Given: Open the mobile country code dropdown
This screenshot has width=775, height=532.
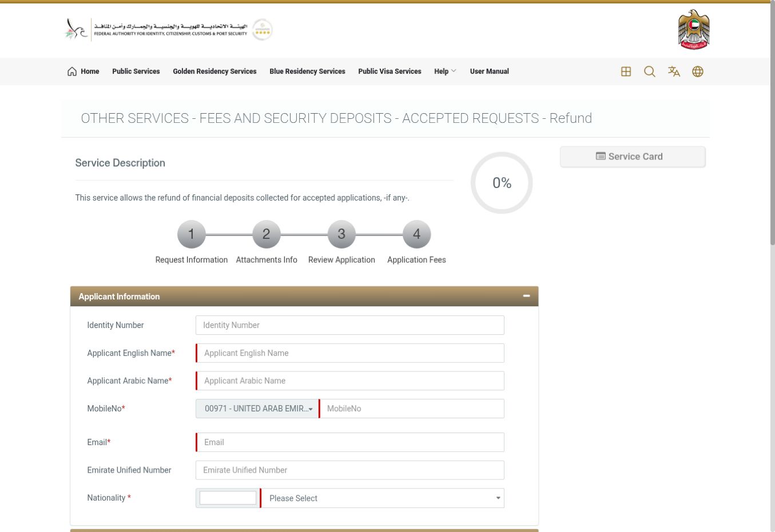Looking at the screenshot, I should point(257,409).
